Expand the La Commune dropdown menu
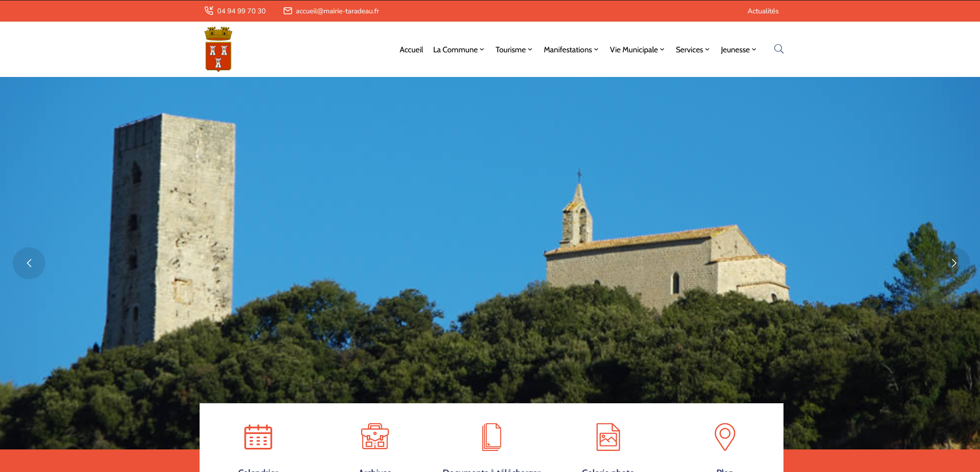The width and height of the screenshot is (980, 472). [x=458, y=50]
